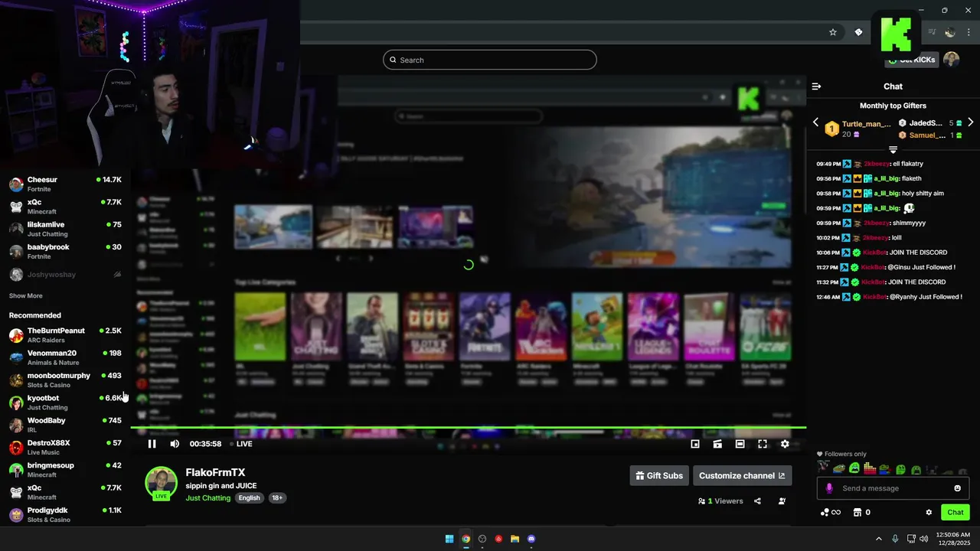Image resolution: width=980 pixels, height=551 pixels.
Task: Collapse the Monthly top Gifters section
Action: click(893, 149)
